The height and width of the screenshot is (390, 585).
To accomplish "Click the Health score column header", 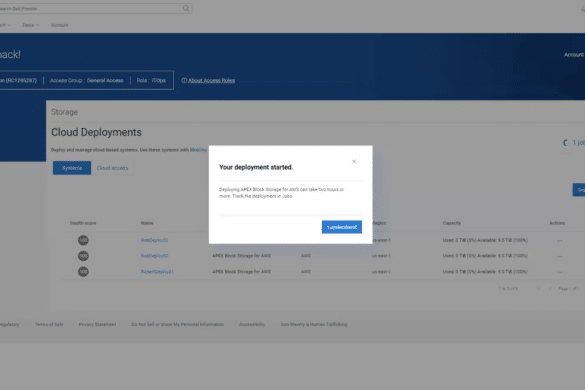I will [83, 223].
